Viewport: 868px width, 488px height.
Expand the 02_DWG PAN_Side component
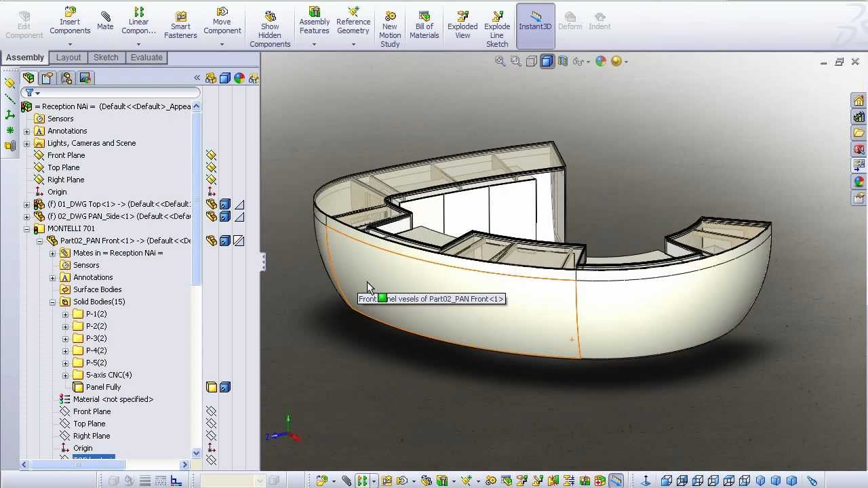[x=26, y=216]
